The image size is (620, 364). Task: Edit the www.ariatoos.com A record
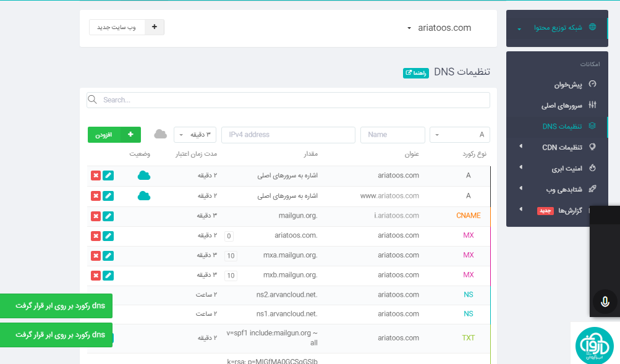(108, 196)
